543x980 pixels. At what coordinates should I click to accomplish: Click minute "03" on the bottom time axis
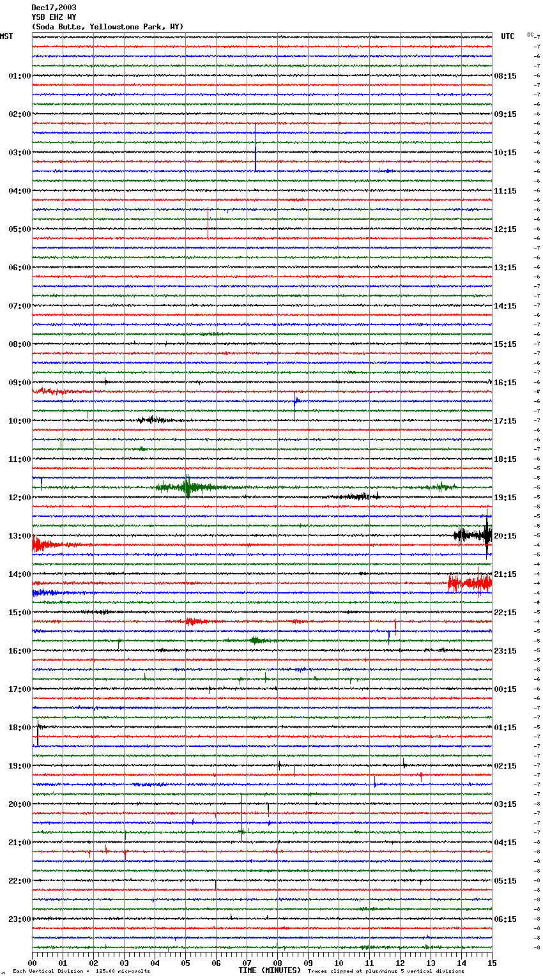[125, 963]
